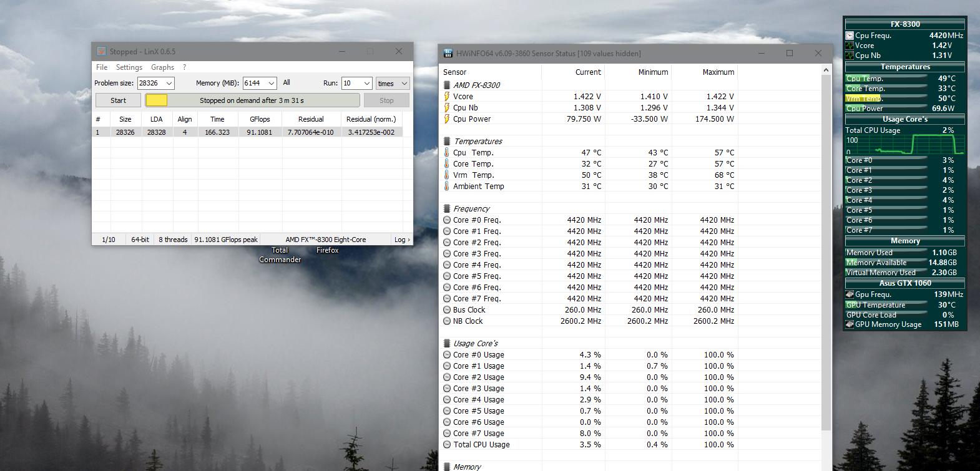Click the Vrm Temp. bar in the gadget
The width and height of the screenshot is (980, 471).
pyautogui.click(x=886, y=99)
